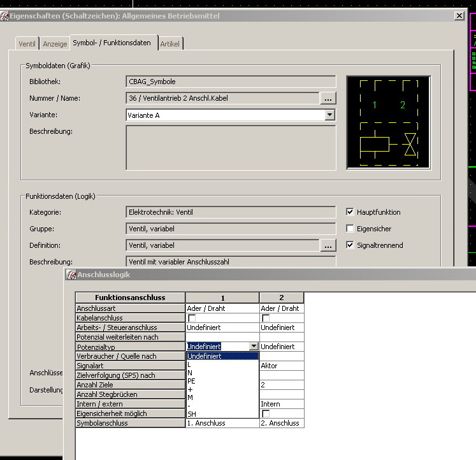The height and width of the screenshot is (460, 476).
Task: Click the Anschlusslogik title bar icon
Action: pyautogui.click(x=71, y=275)
